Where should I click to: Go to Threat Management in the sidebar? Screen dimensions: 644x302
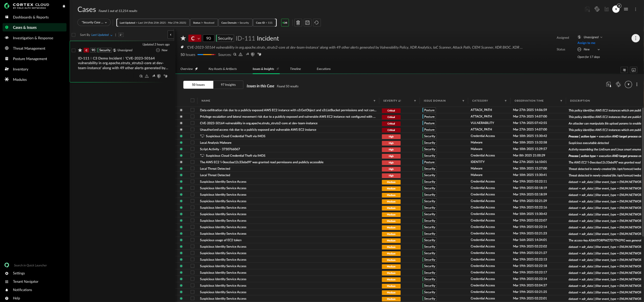coord(29,48)
